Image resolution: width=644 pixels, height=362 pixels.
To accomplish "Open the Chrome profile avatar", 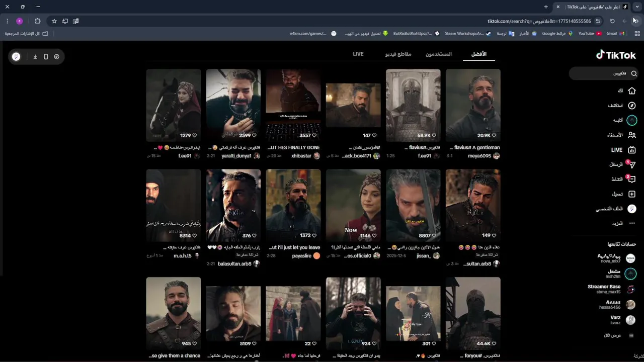I will 20,21.
